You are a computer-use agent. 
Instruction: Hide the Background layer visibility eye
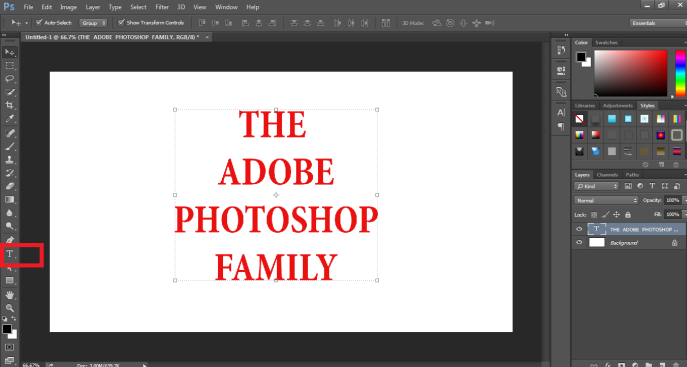579,243
